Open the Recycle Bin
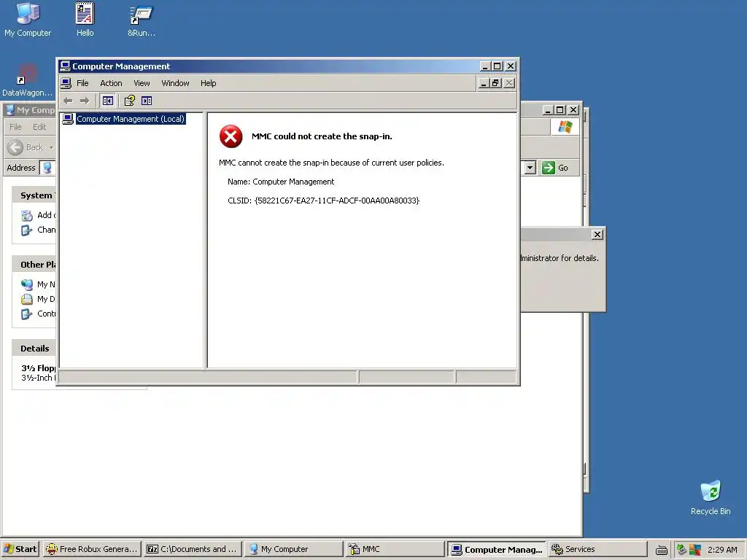This screenshot has height=560, width=747. [x=711, y=497]
